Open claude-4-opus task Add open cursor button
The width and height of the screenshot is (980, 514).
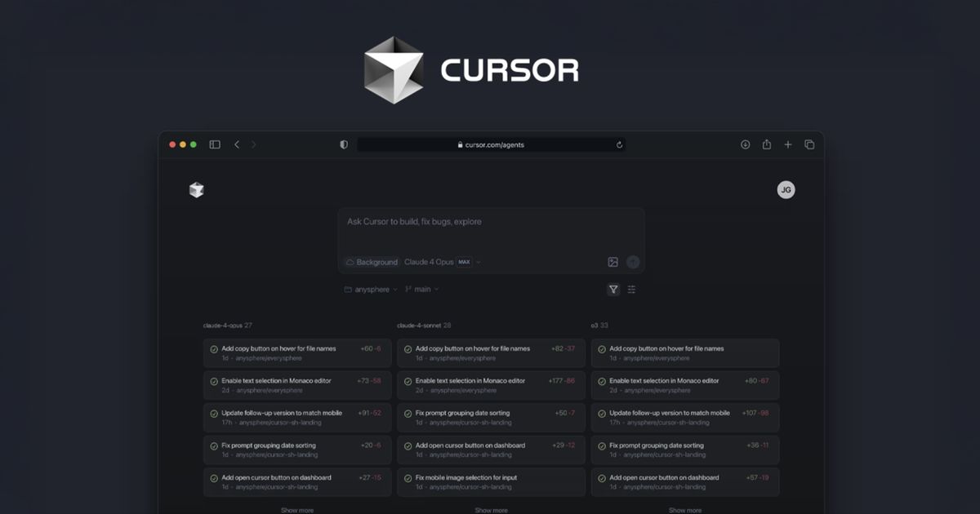coord(297,482)
